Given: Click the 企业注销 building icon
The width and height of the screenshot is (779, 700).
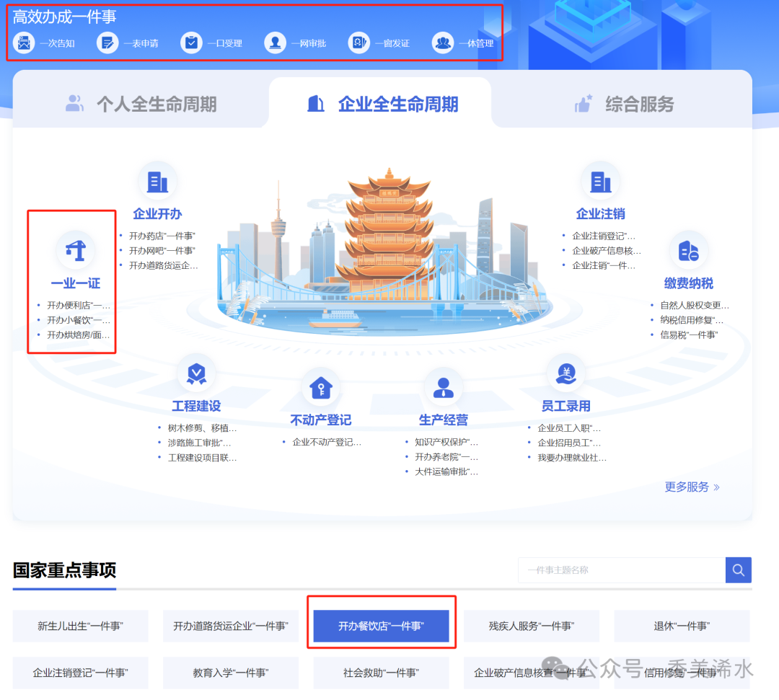Looking at the screenshot, I should 600,182.
